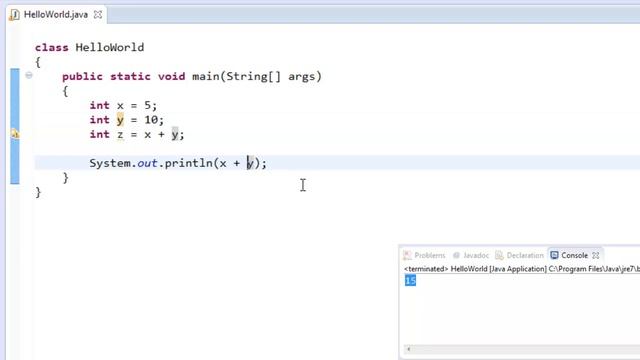The image size is (640, 360).
Task: Click the italic 'out' field in println line
Action: click(147, 163)
